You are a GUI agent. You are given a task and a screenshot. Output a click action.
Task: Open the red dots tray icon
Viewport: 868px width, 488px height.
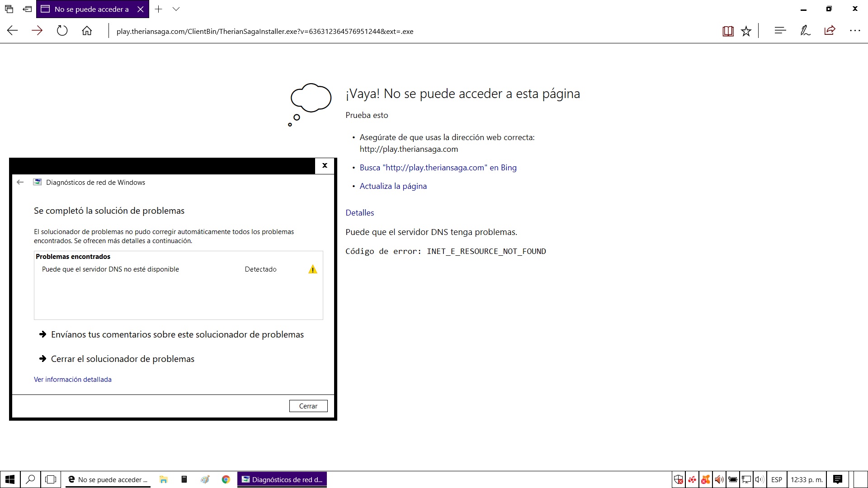coord(692,479)
